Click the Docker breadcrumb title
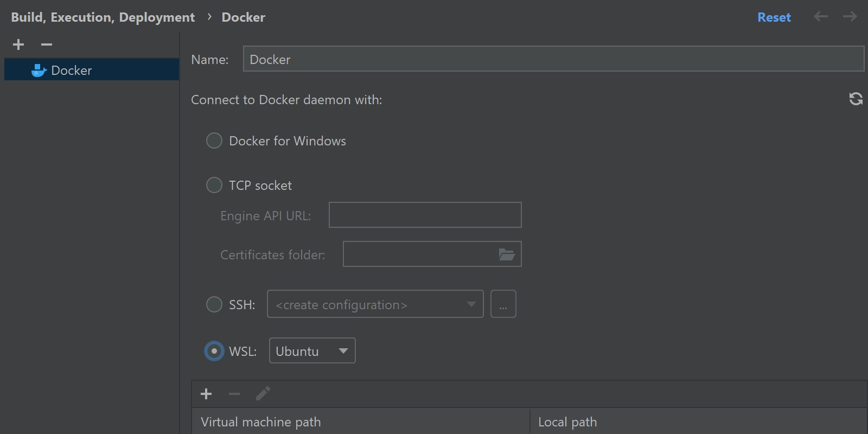This screenshot has width=868, height=434. [244, 17]
